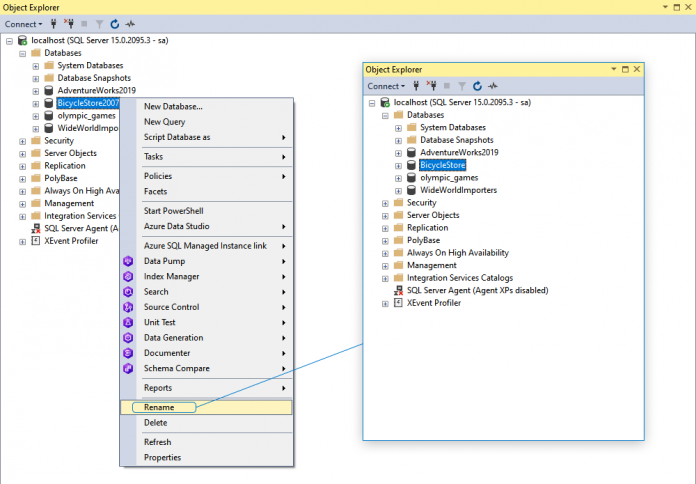Click Filter icon in left Object Explorer toolbar
696x484 pixels.
click(99, 24)
